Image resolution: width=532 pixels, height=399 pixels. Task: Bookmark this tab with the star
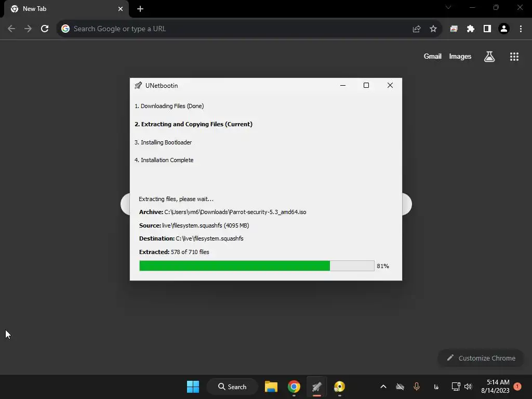coord(433,29)
